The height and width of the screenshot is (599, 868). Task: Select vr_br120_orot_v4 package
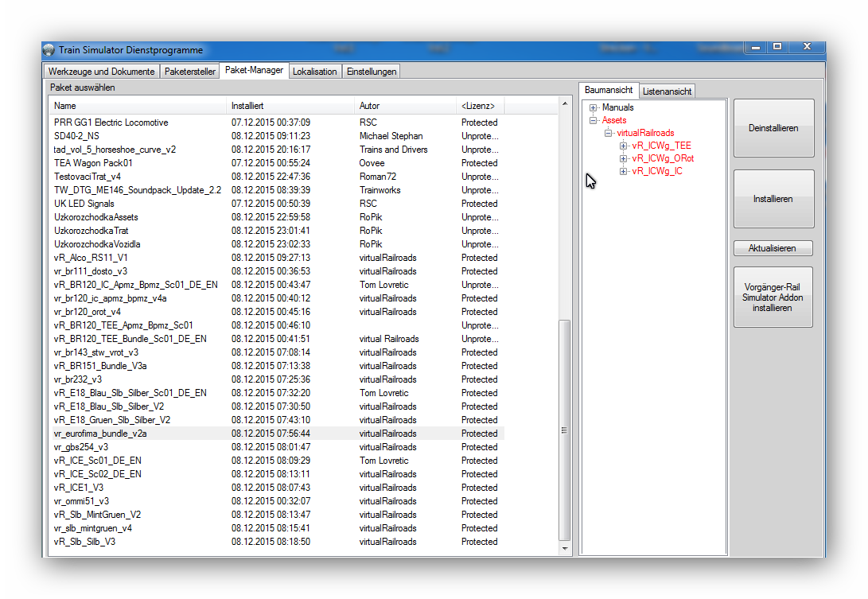point(277,312)
